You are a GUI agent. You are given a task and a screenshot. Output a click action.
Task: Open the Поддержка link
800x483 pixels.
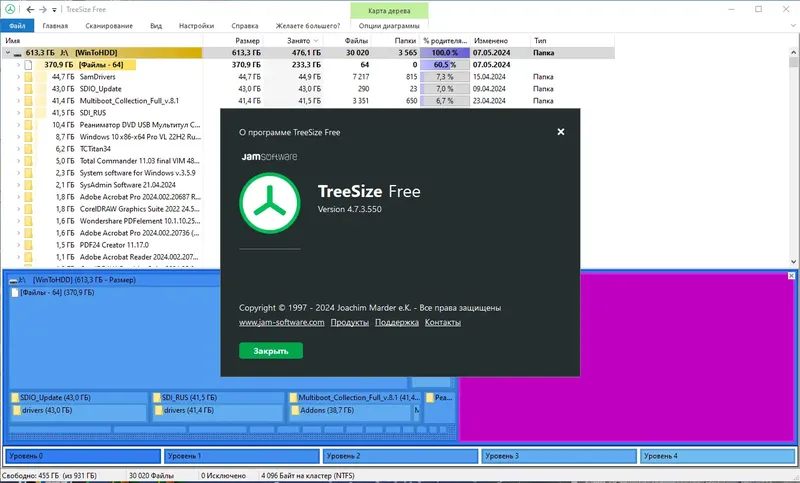396,322
